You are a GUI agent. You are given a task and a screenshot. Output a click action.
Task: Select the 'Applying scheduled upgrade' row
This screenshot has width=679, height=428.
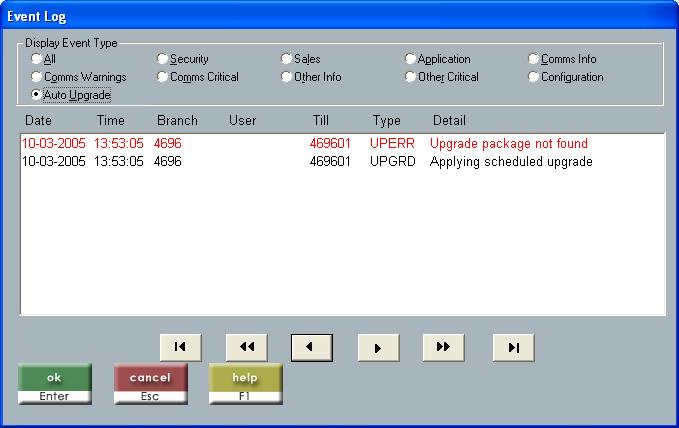tap(342, 162)
